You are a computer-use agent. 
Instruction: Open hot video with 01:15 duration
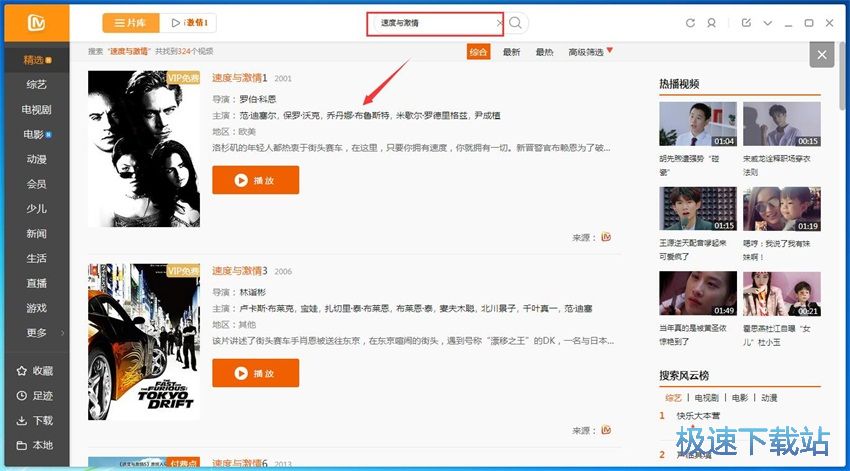point(698,209)
